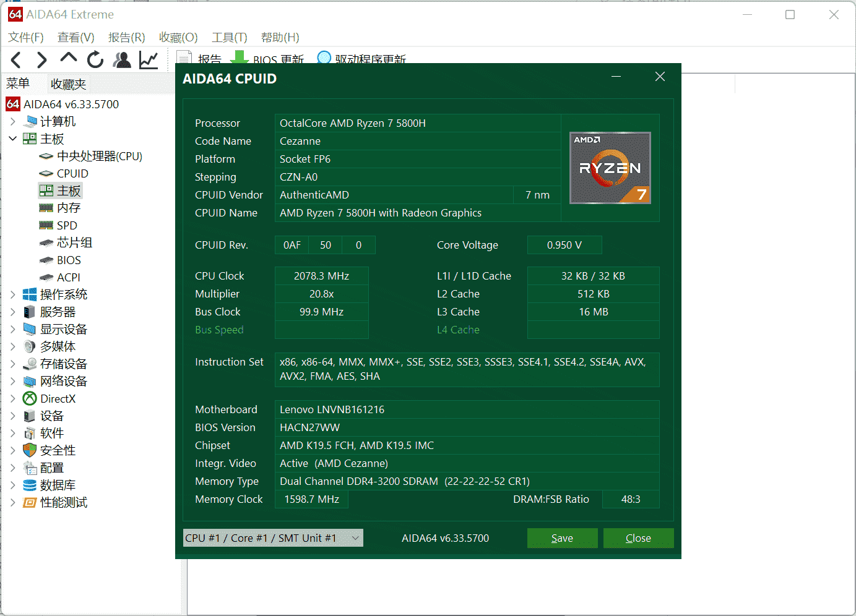Image resolution: width=856 pixels, height=616 pixels.
Task: Click the up-level arrow icon
Action: click(x=69, y=58)
